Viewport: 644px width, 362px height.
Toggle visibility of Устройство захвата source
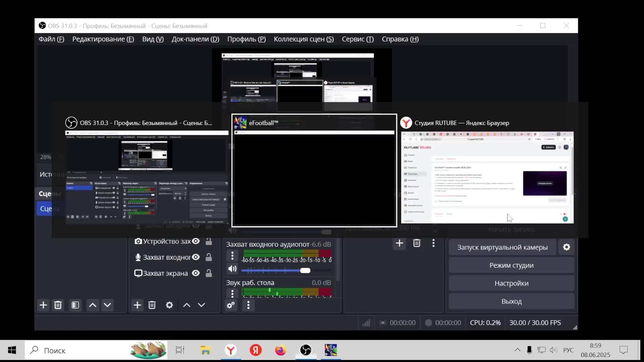click(x=196, y=241)
